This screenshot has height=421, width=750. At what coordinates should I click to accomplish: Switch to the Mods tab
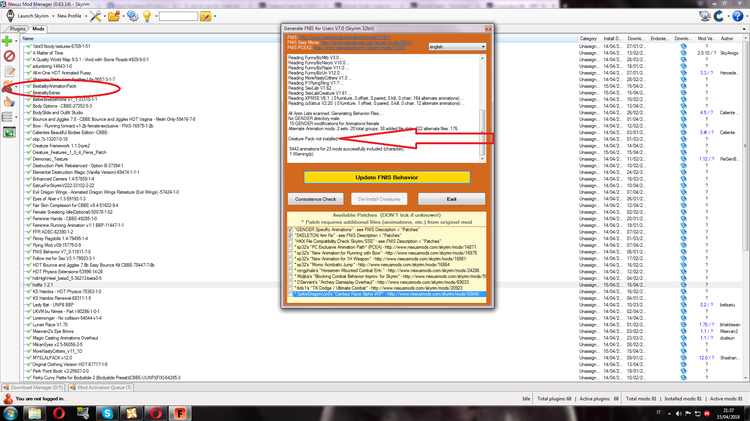point(38,29)
